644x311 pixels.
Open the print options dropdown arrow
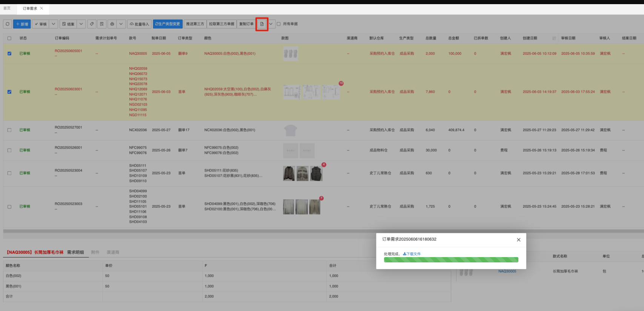pos(121,24)
